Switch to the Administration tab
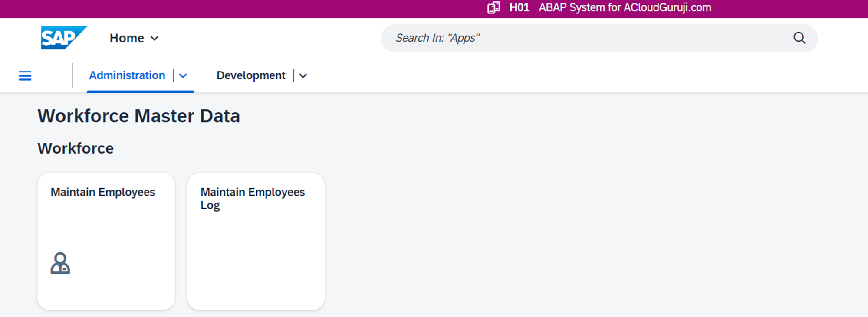 pyautogui.click(x=127, y=75)
